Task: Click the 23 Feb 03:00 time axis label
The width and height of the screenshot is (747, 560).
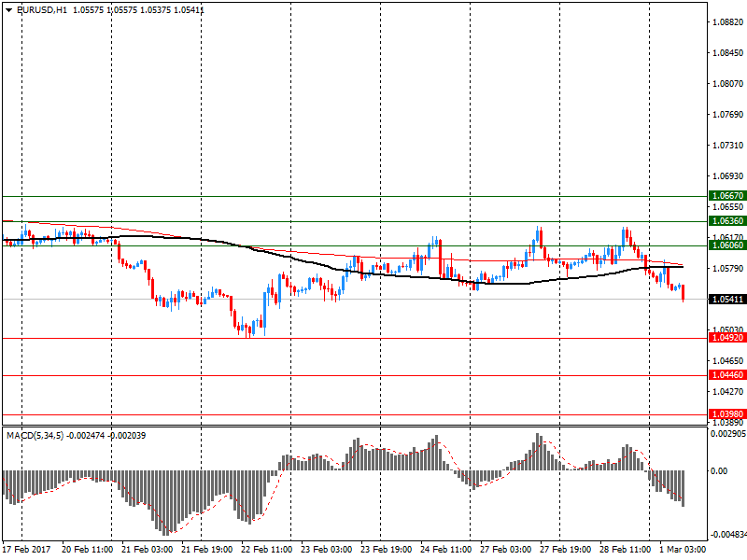Action: tap(326, 549)
